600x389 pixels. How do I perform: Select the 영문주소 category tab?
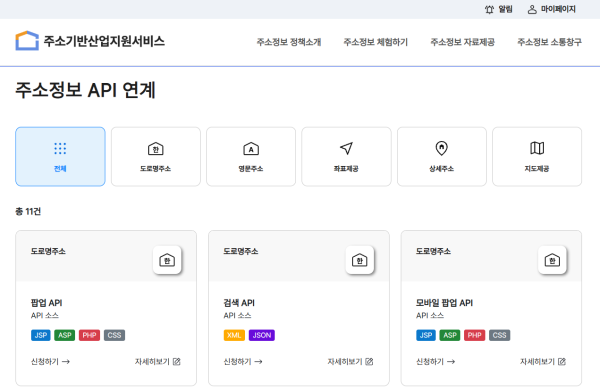point(251,156)
